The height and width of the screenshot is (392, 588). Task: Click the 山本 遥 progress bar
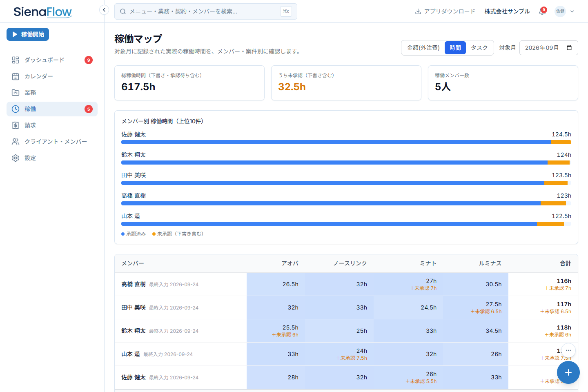tap(346, 224)
